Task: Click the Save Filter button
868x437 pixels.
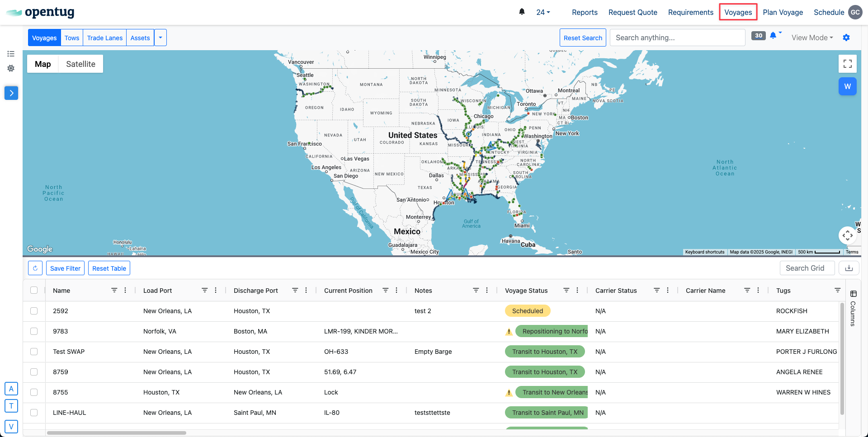Action: coord(65,268)
